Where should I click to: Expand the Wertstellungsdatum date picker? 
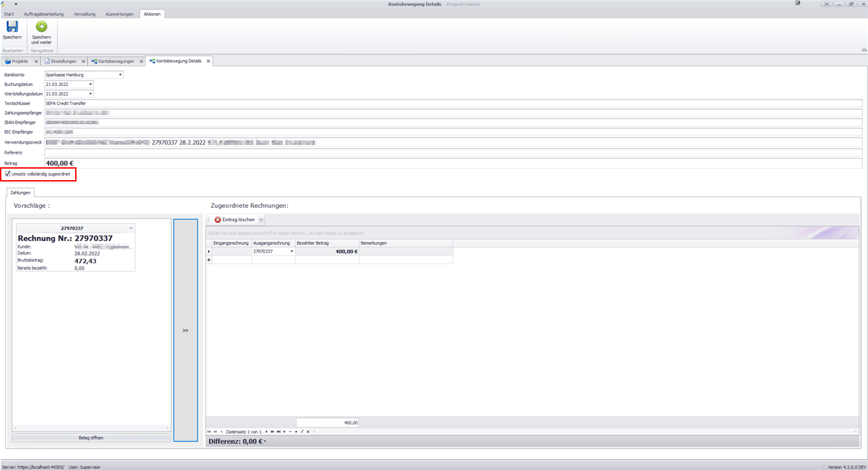coord(90,94)
